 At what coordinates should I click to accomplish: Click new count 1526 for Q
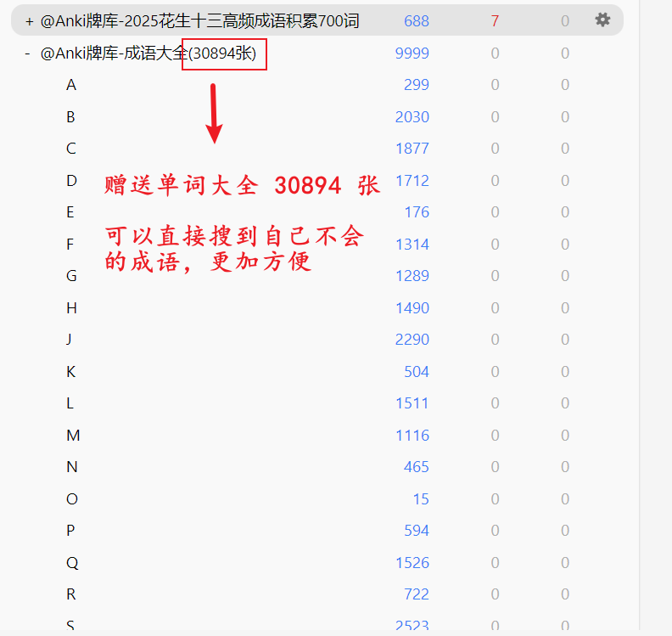(x=412, y=563)
